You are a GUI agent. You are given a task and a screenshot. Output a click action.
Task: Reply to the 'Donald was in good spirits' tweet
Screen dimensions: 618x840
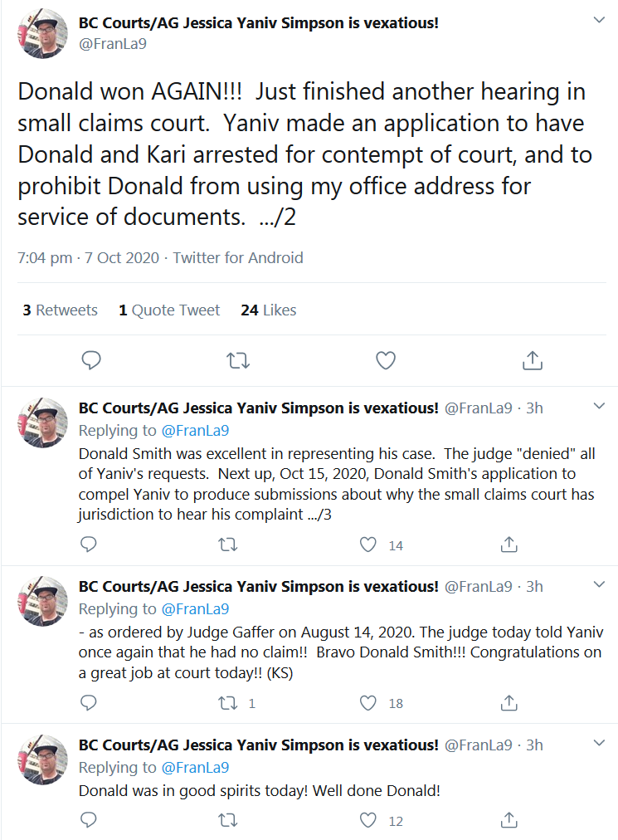(89, 819)
